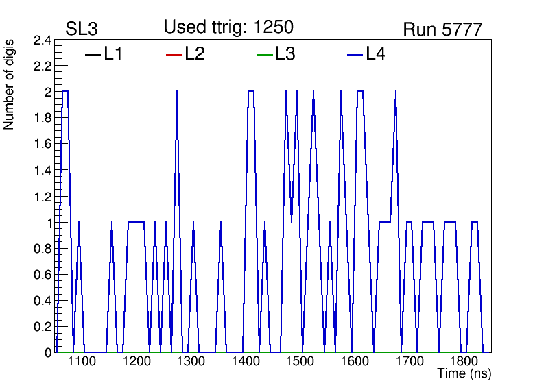This screenshot has width=546, height=392.
Task: Click the red L2 legend line
Action: pyautogui.click(x=174, y=55)
